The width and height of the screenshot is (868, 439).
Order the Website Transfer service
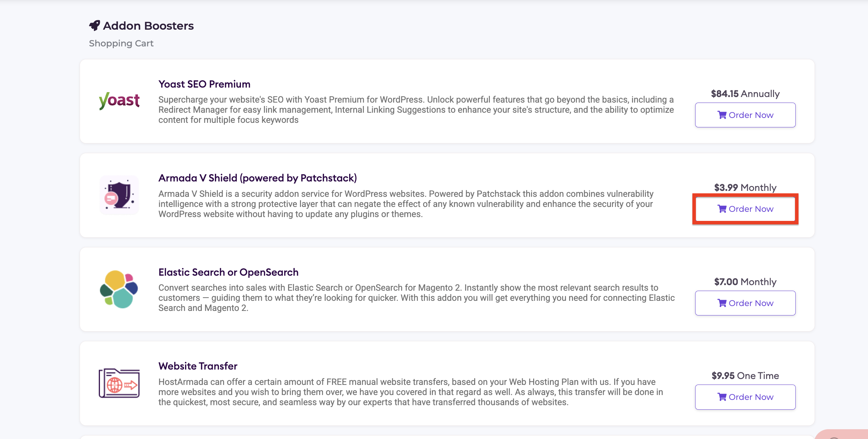(745, 397)
